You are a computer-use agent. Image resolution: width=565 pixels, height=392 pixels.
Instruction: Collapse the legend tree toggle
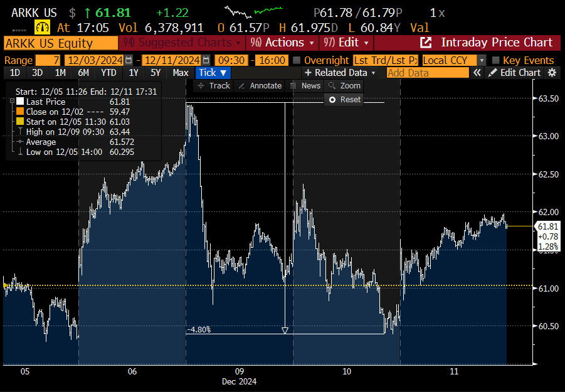tap(12, 101)
